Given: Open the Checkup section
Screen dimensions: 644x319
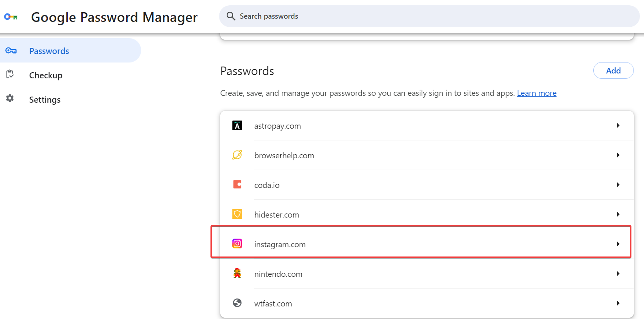Looking at the screenshot, I should [x=46, y=75].
